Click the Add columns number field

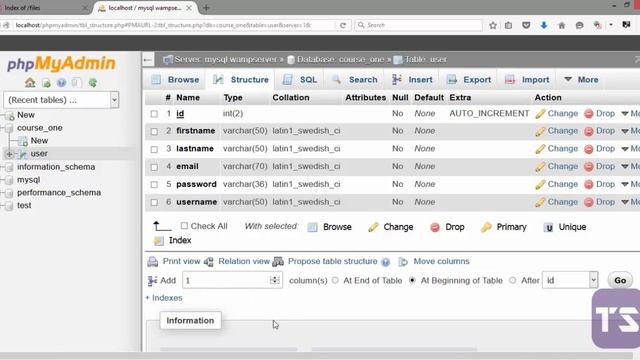(x=232, y=280)
